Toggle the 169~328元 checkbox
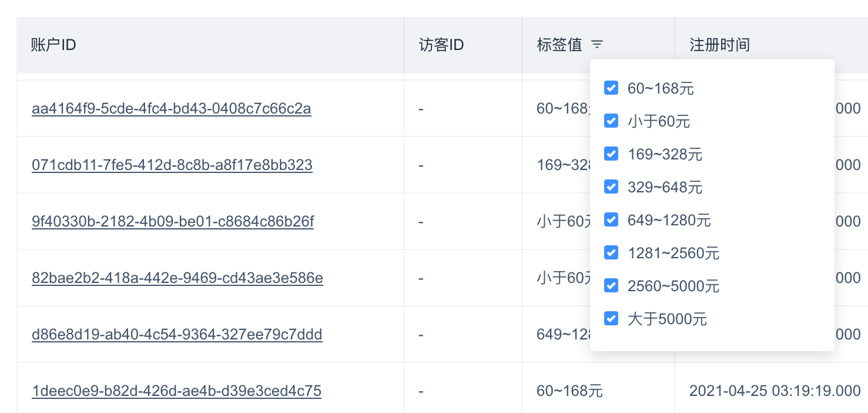This screenshot has height=413, width=868. tap(611, 154)
